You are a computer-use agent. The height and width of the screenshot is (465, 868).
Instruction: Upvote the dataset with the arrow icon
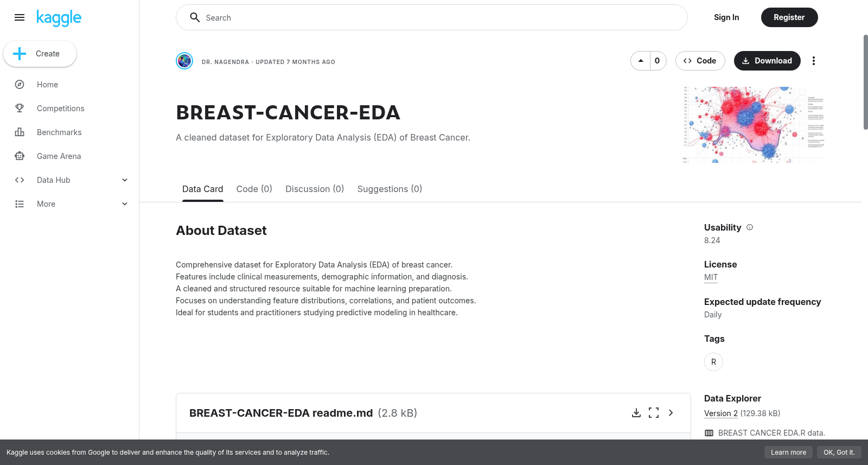coord(641,61)
